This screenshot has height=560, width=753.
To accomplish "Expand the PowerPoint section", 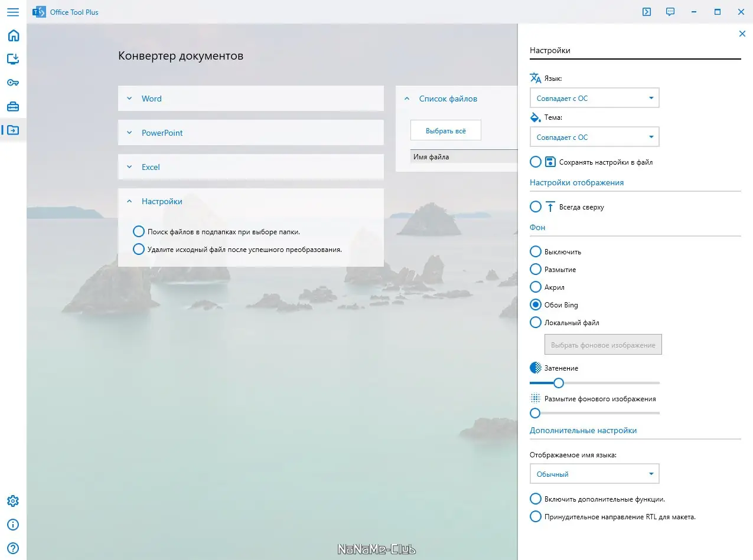I will coord(250,133).
